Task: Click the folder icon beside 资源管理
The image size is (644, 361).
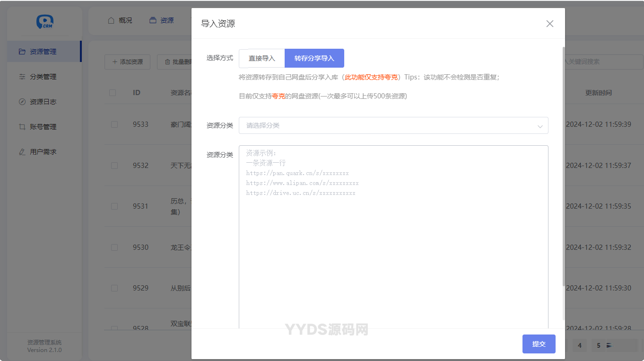Action: point(22,52)
